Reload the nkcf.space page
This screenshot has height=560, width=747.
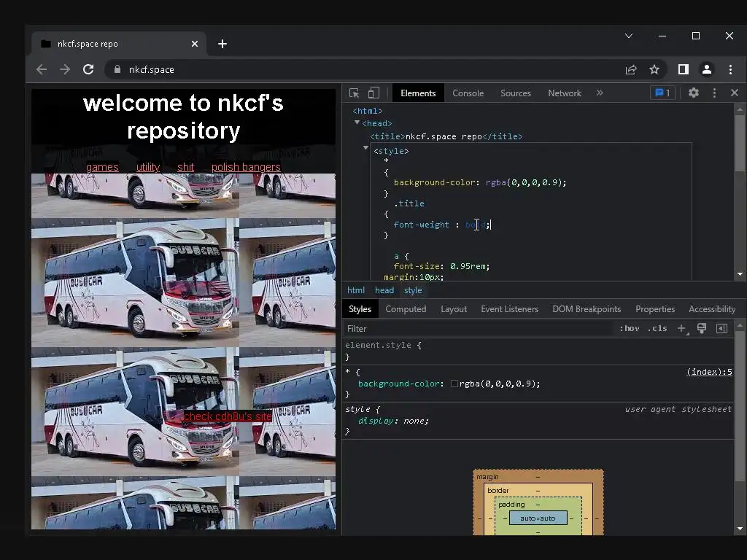(88, 69)
